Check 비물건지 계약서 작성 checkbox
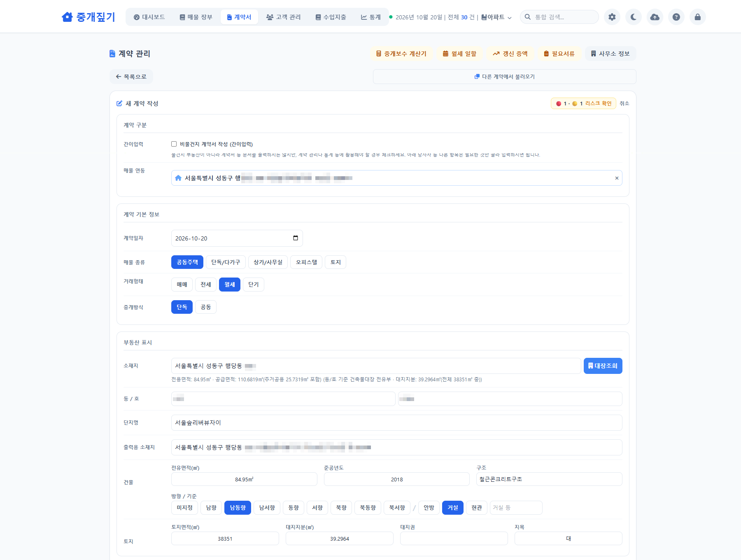The height and width of the screenshot is (560, 741). point(174,144)
